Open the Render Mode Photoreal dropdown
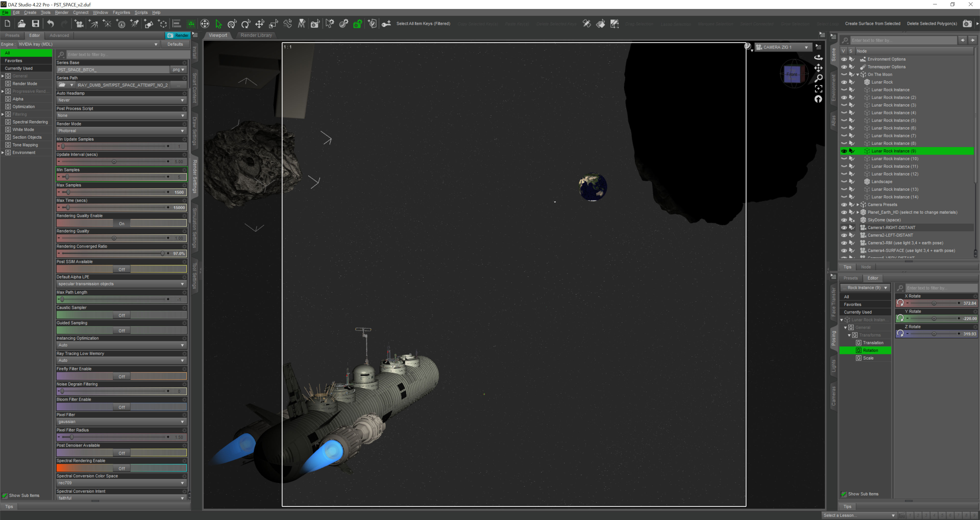Viewport: 980px width, 520px height. point(121,130)
